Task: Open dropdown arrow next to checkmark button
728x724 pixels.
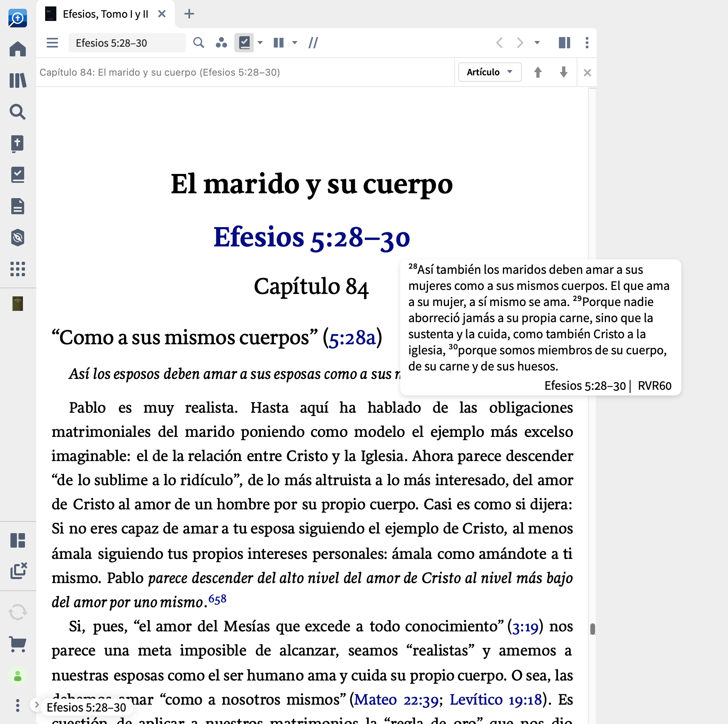Action: click(x=260, y=43)
